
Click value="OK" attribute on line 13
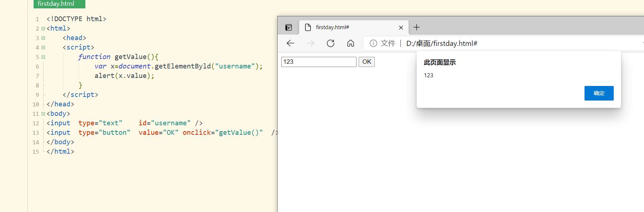tap(158, 133)
